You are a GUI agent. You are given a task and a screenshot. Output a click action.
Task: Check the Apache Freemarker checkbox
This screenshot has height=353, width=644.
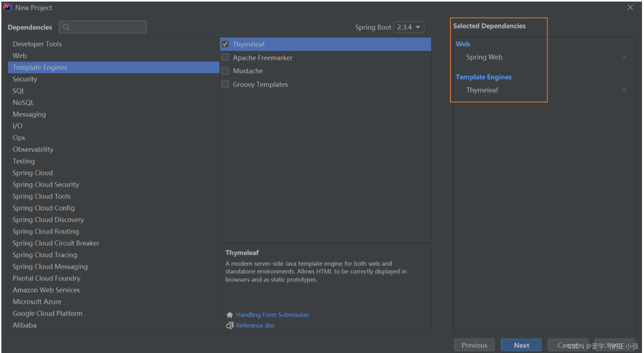pos(225,58)
